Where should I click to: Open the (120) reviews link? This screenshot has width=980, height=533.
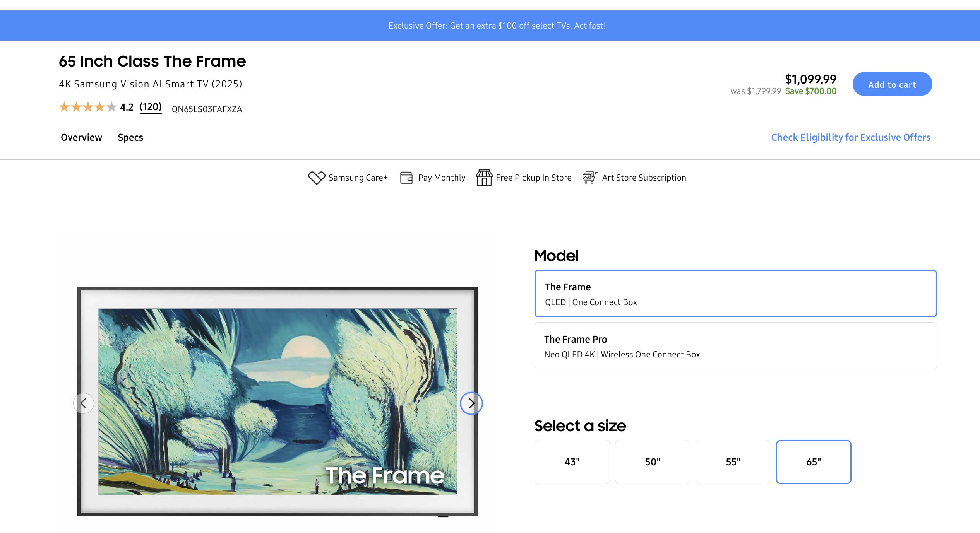pyautogui.click(x=151, y=107)
